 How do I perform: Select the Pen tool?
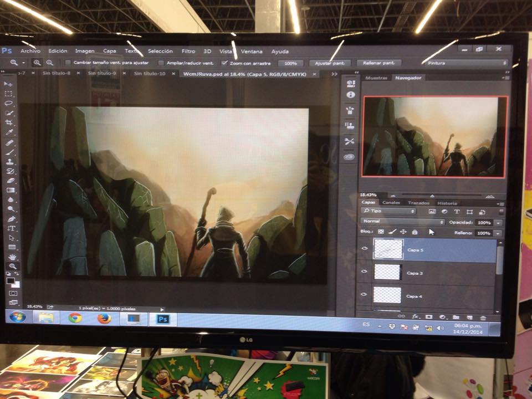[x=11, y=219]
